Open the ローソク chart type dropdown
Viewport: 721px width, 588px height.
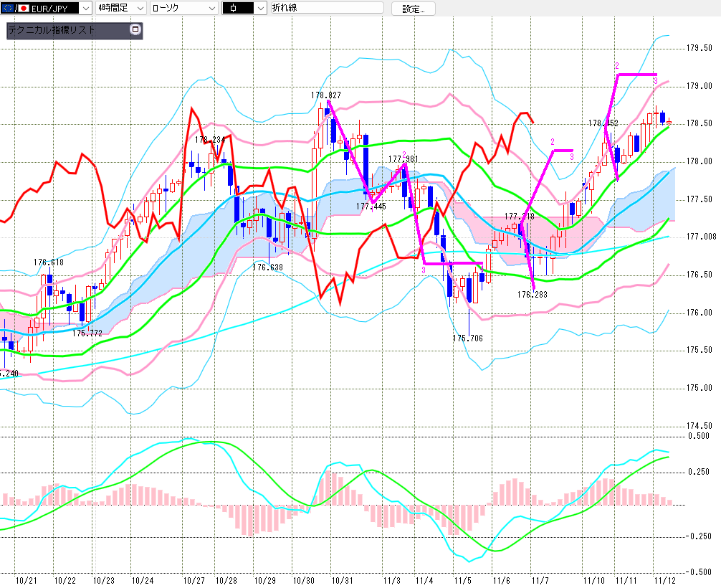[x=211, y=9]
